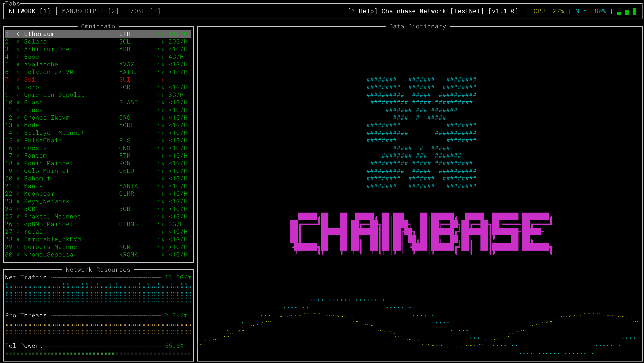The width and height of the screenshot is (644, 363).
Task: Click the CPU: 27% status indicator
Action: 549,11
